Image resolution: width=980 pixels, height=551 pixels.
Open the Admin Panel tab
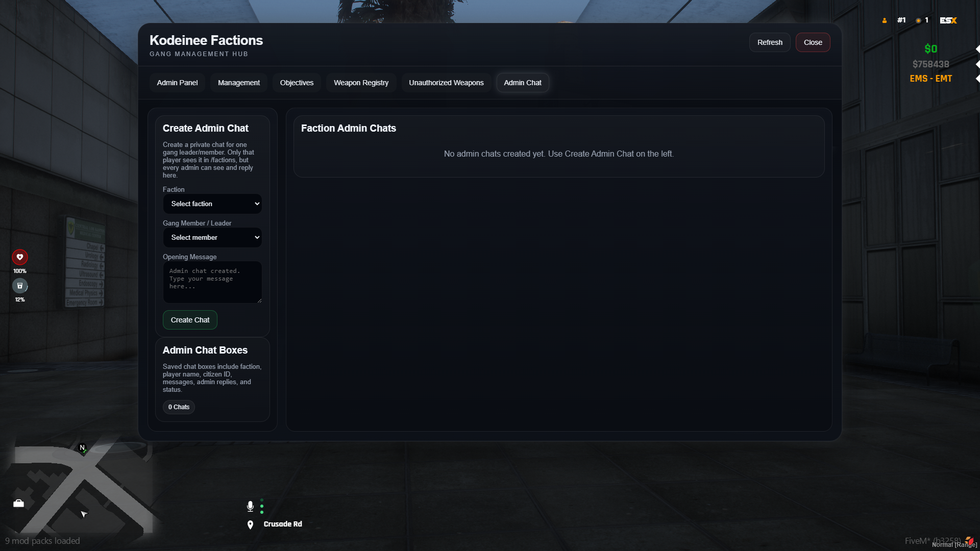pos(177,83)
